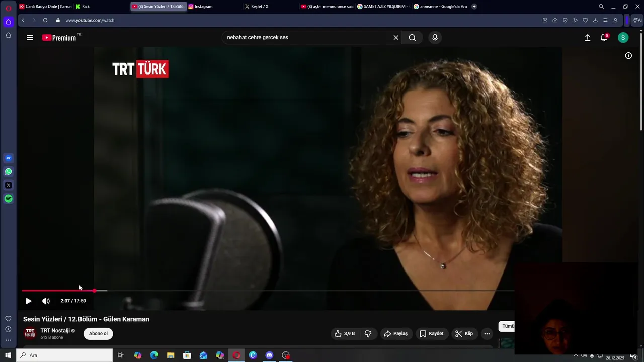
Task: Open YouTube notifications bell
Action: pos(604,38)
